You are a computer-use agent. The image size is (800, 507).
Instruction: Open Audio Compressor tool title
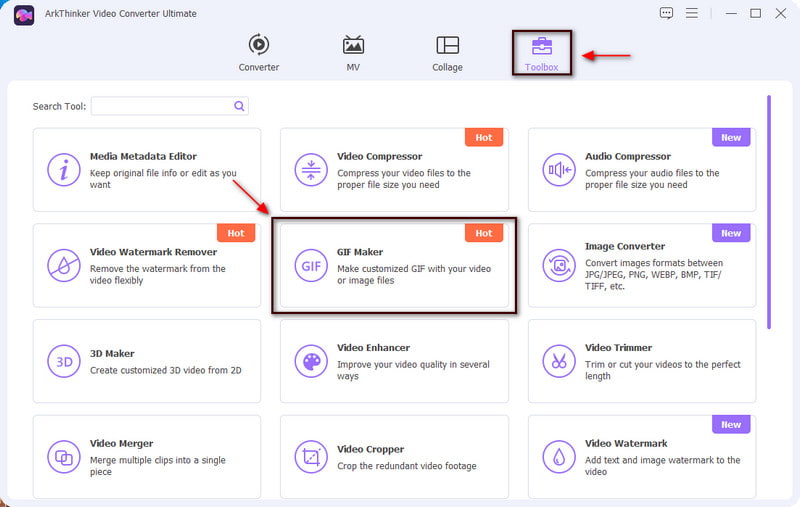[628, 156]
